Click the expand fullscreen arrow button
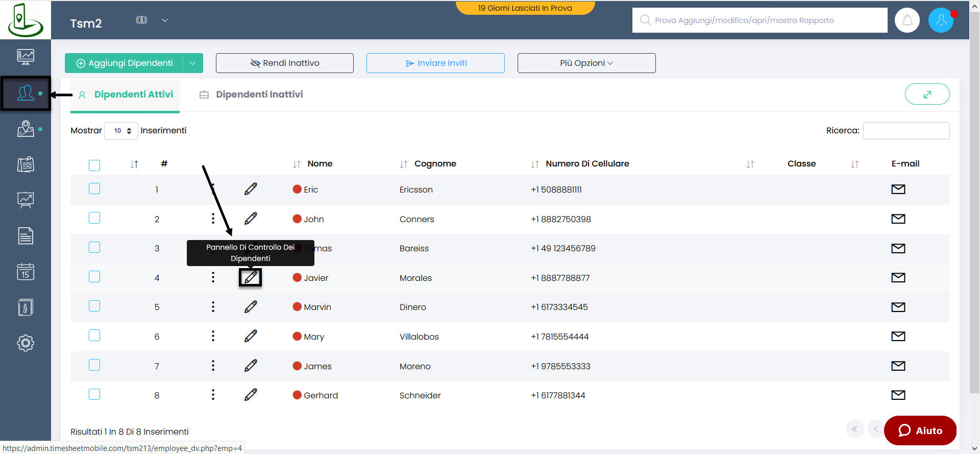 927,94
